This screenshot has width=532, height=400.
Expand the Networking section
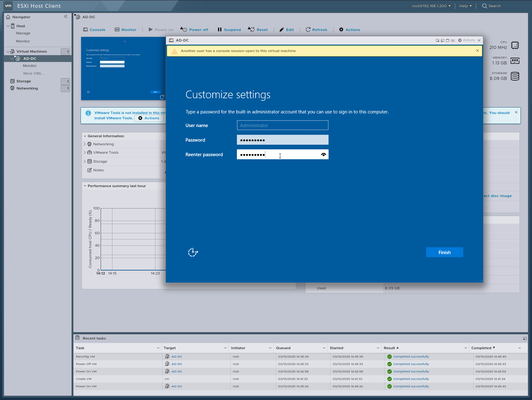coord(85,144)
